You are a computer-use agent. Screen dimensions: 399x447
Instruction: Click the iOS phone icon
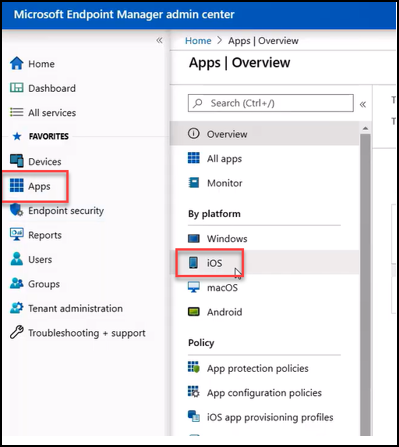[193, 262]
